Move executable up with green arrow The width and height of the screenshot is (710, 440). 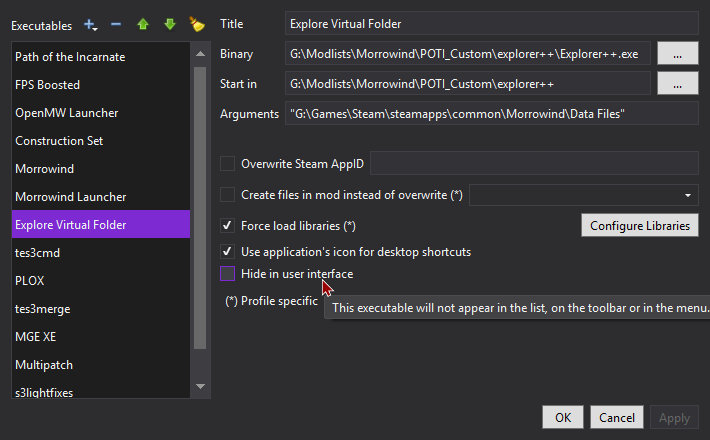[143, 24]
